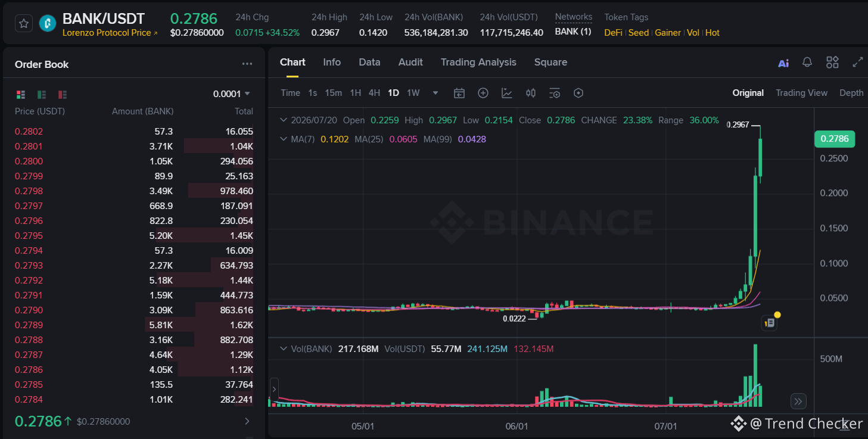Collapse the candle OHLC info row
This screenshot has height=439, width=868.
284,120
